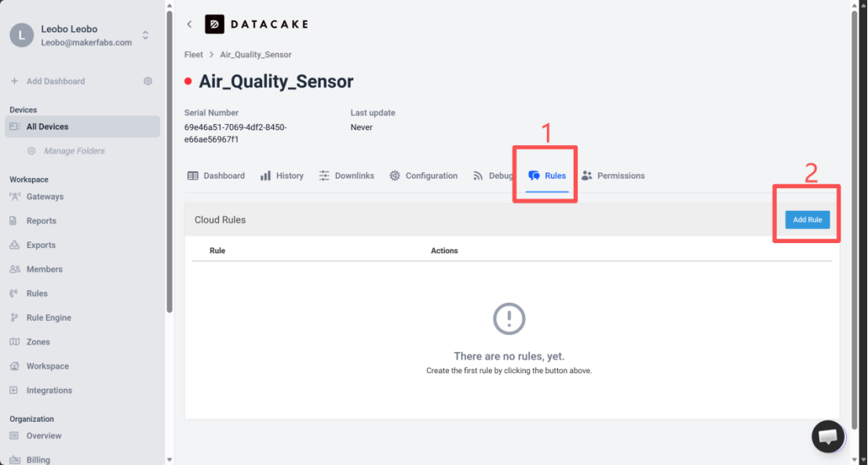The image size is (868, 465).
Task: Open the Configuration tab
Action: 424,176
